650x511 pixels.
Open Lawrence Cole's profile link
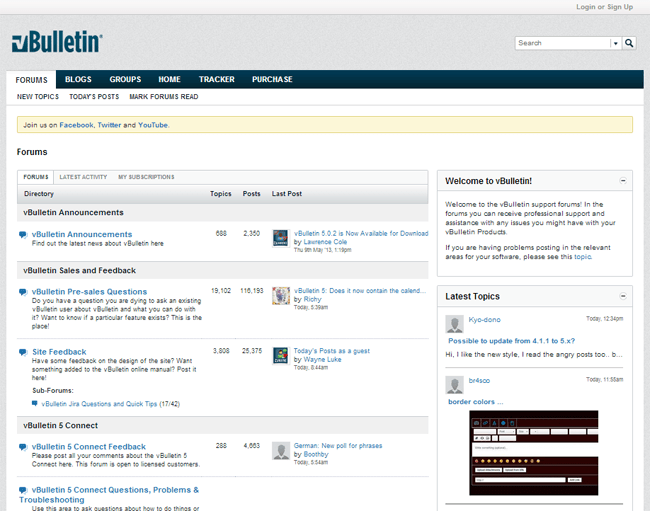(325, 242)
